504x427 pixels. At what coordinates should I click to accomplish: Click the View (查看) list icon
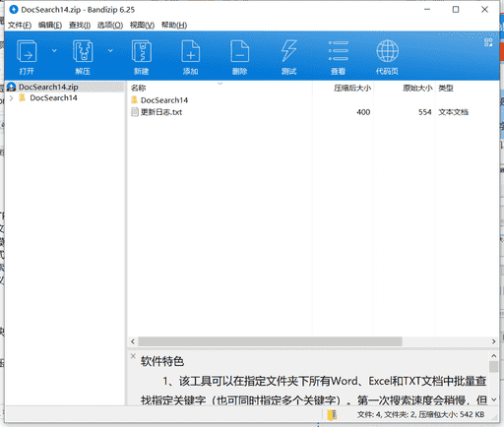tap(339, 51)
